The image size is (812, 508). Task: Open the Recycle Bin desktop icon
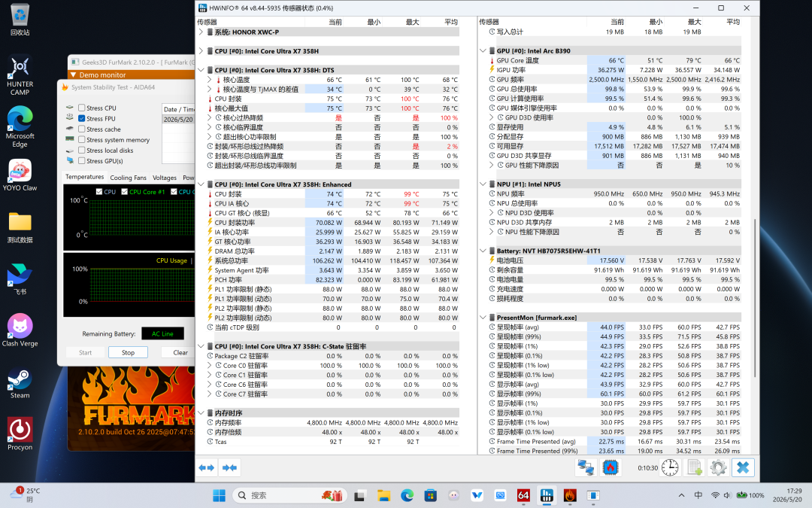click(20, 20)
